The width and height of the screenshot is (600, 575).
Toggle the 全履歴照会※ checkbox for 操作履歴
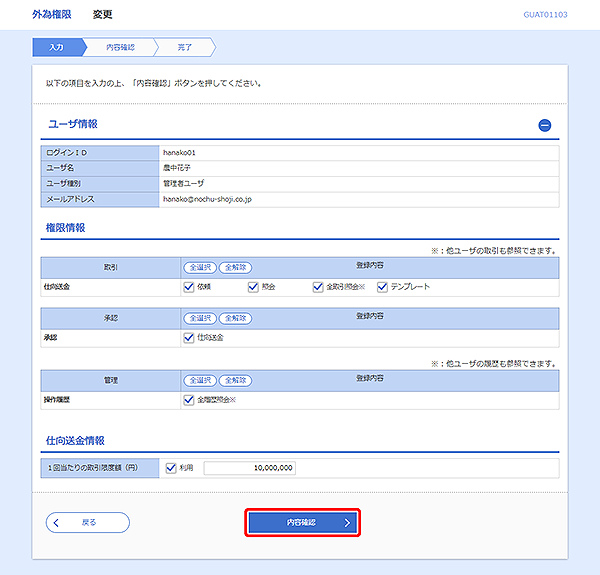pos(189,400)
